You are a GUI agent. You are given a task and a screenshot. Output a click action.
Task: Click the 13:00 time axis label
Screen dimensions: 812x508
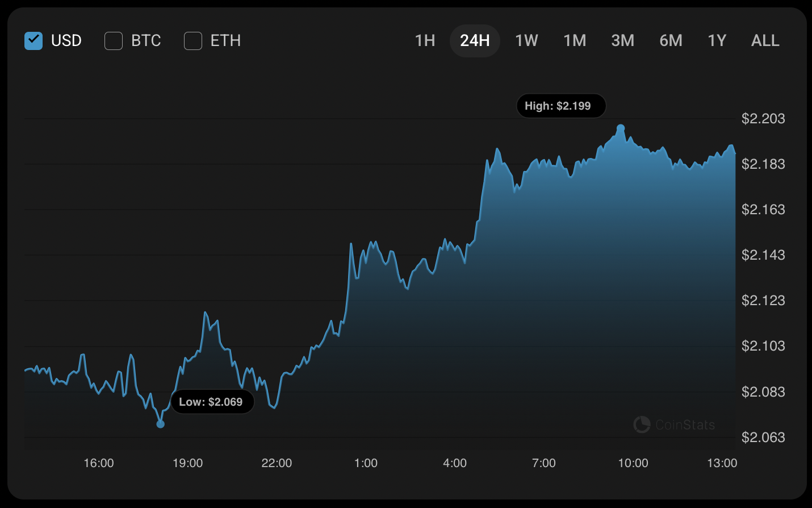pyautogui.click(x=722, y=463)
